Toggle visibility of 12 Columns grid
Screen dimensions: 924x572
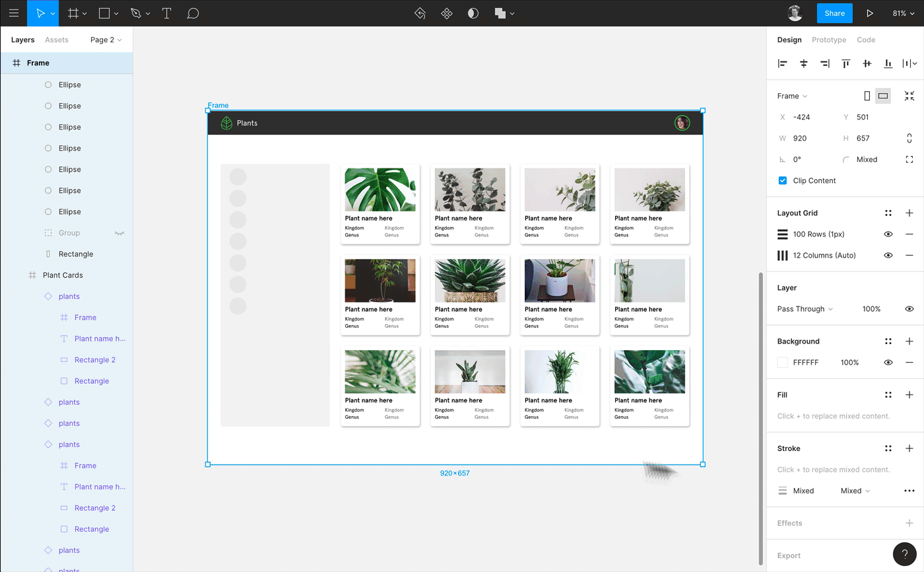pos(888,255)
